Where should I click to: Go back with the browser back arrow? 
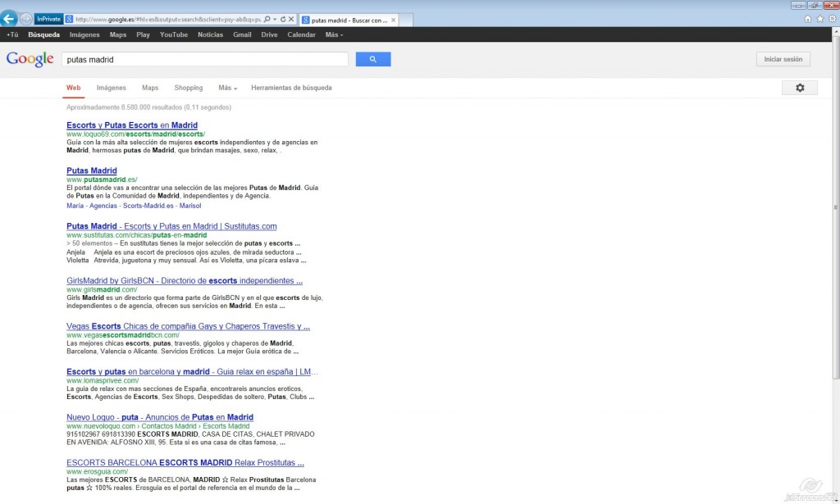(x=8, y=19)
